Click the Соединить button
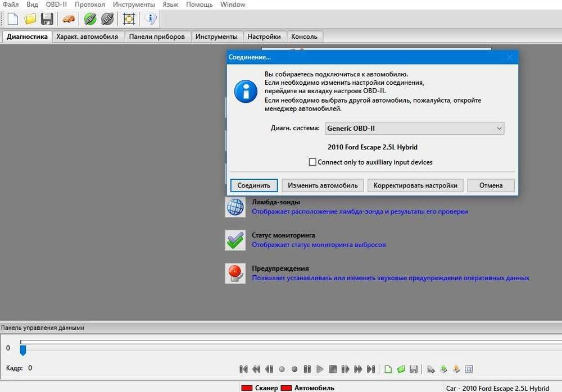 [x=254, y=185]
